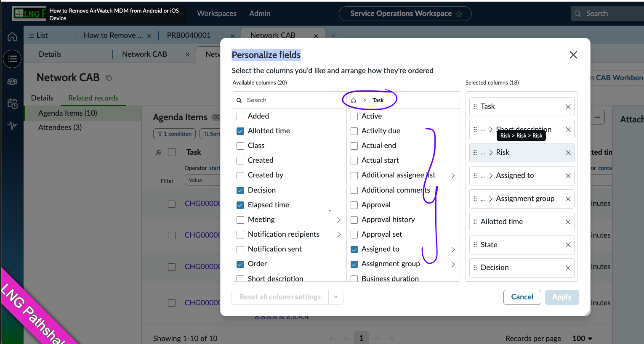Check the Added column checkbox
Image resolution: width=644 pixels, height=344 pixels.
tap(240, 116)
